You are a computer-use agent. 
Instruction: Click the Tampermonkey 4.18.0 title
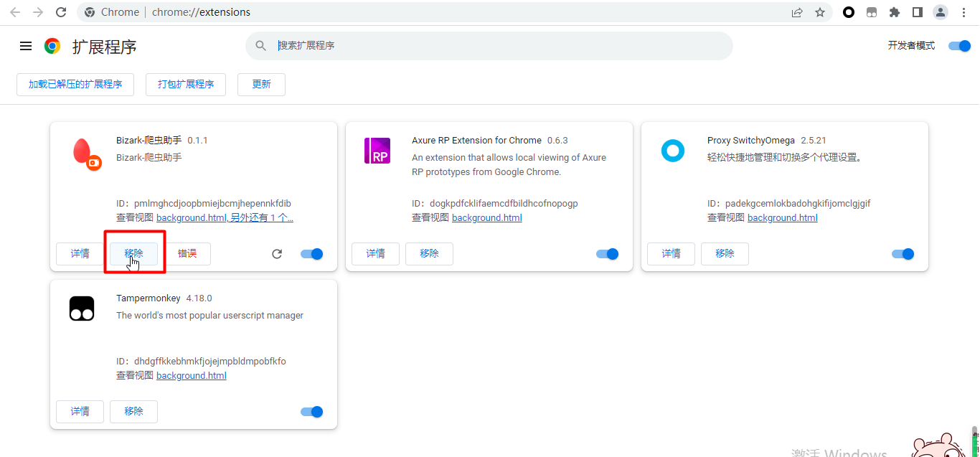(x=164, y=298)
